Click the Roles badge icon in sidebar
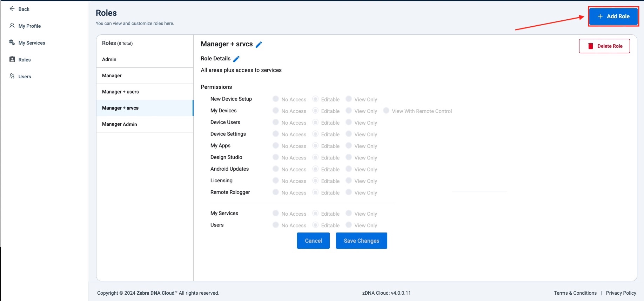The width and height of the screenshot is (644, 301). pyautogui.click(x=12, y=59)
